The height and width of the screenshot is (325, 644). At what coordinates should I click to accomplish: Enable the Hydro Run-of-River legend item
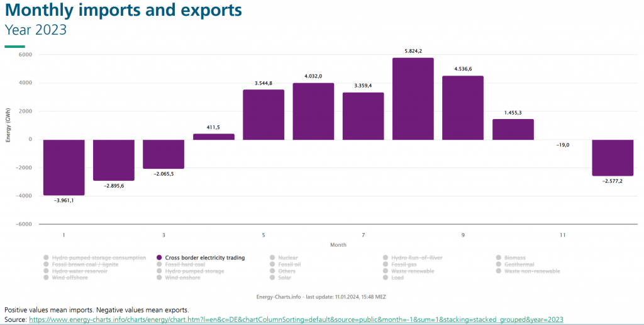pyautogui.click(x=413, y=258)
